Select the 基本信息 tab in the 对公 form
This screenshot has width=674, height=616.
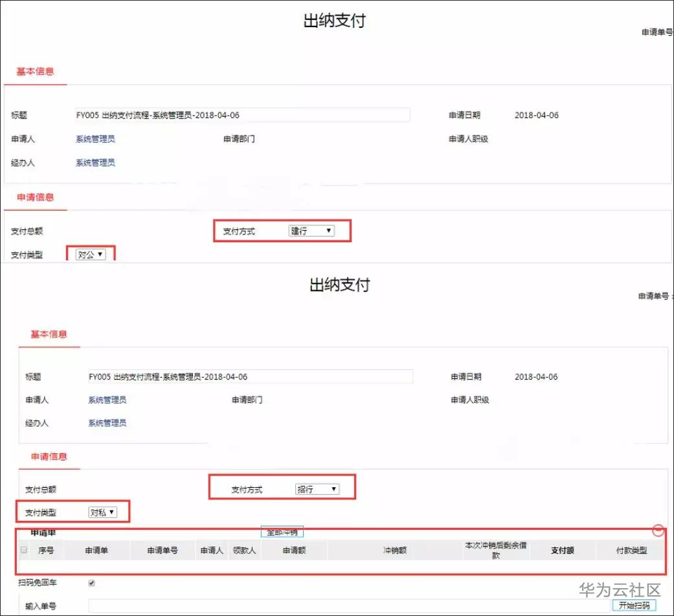(x=35, y=71)
